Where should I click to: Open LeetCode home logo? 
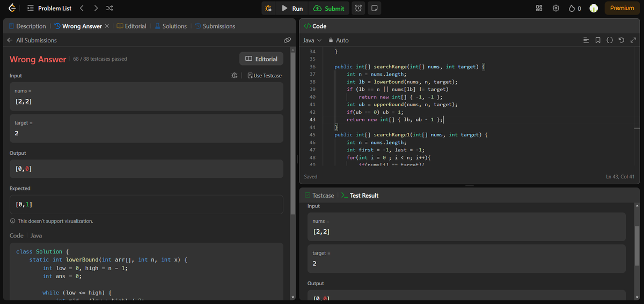point(12,8)
